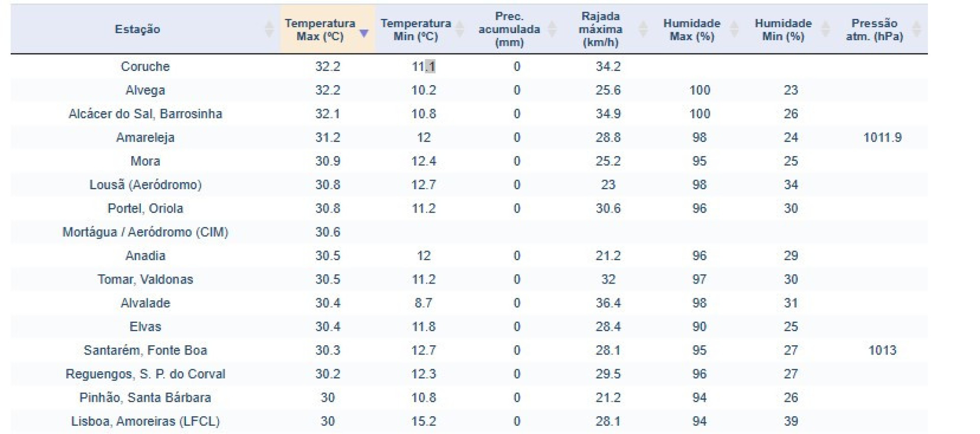
Task: Click the sort arrows beside Estação header
Action: 269,29
